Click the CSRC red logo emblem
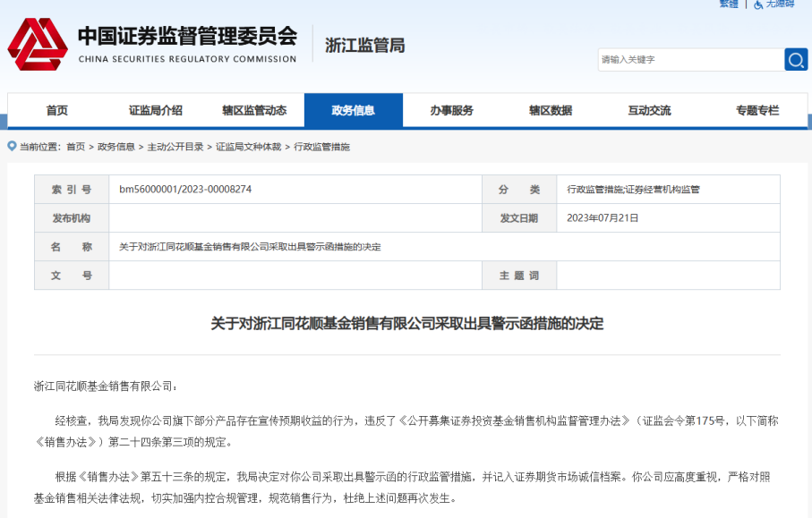This screenshot has width=812, height=518. pos(38,44)
